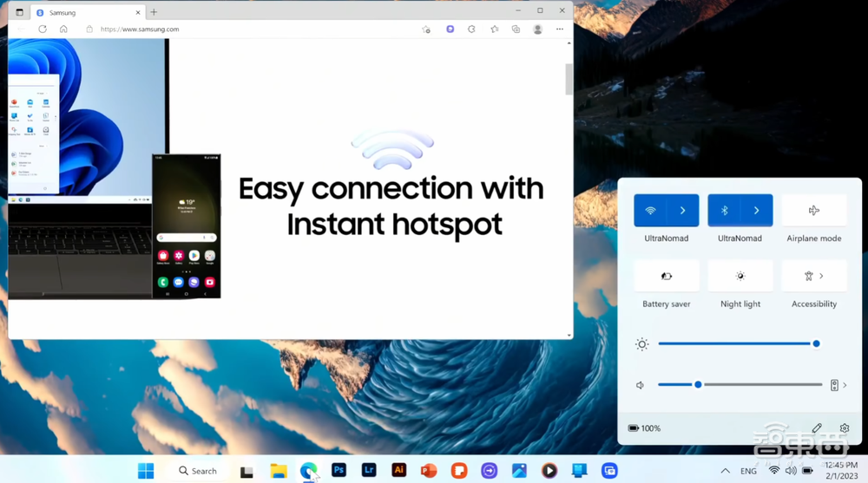Click the pencil icon to edit quick settings
The width and height of the screenshot is (868, 483).
click(817, 428)
